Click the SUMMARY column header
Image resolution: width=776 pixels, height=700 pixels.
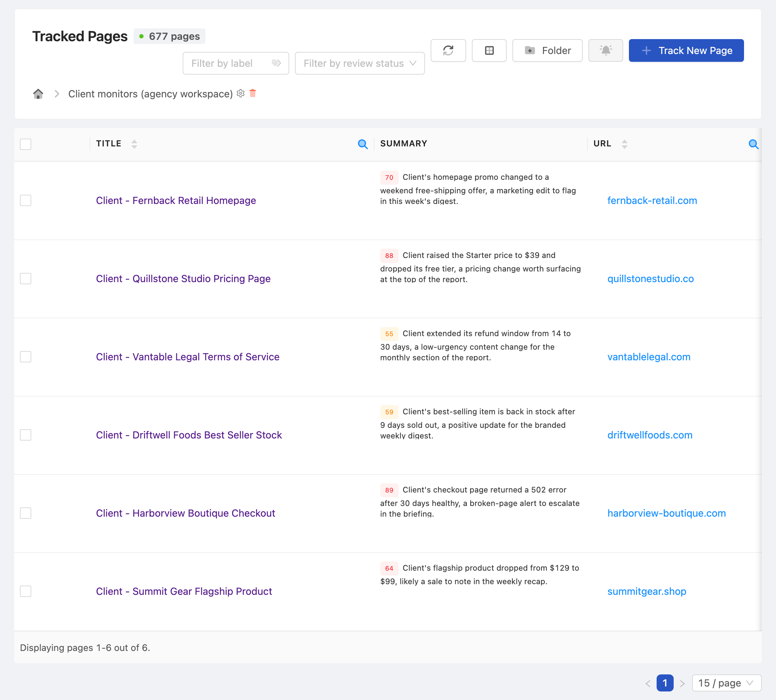pos(403,144)
